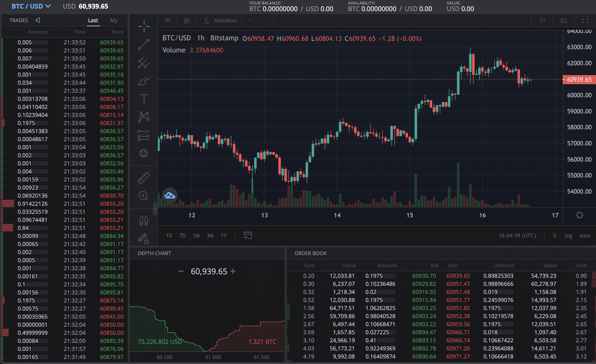Select the trend line drawing tool
Viewport: 596px width, 364px height.
[x=144, y=44]
